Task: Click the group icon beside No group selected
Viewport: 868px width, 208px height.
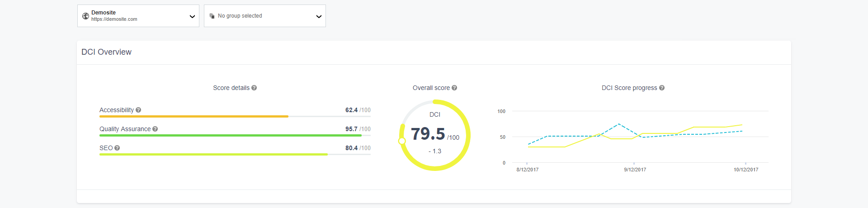Action: (212, 16)
